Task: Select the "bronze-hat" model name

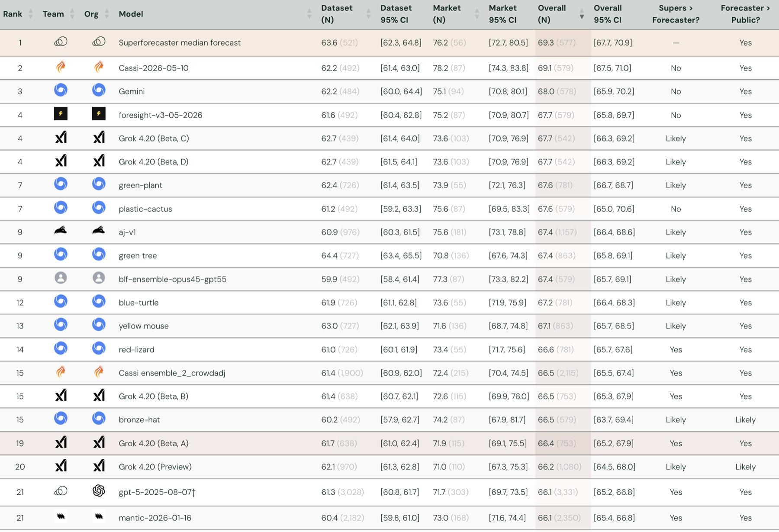Action: (139, 419)
